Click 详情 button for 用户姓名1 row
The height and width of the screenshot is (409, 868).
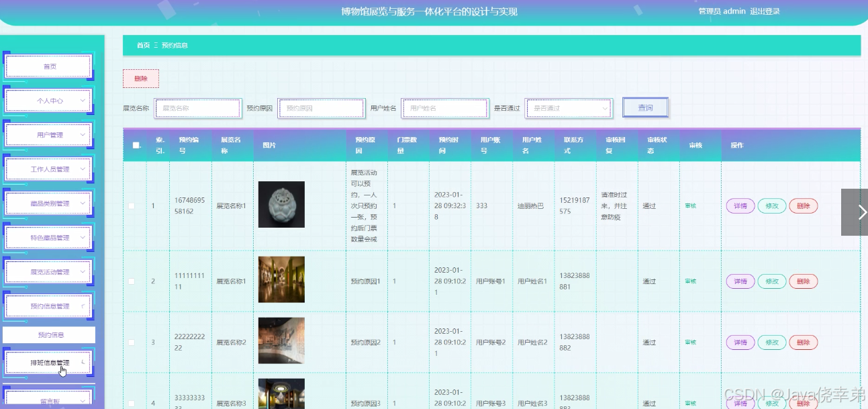pos(740,281)
